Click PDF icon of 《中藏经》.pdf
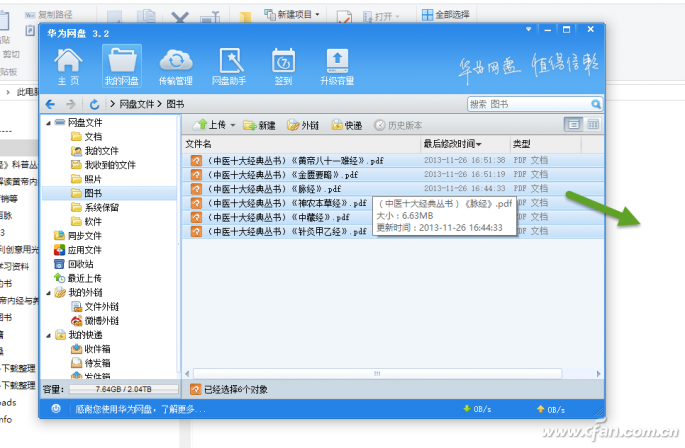Screen dimensions: 685x448 coord(196,217)
